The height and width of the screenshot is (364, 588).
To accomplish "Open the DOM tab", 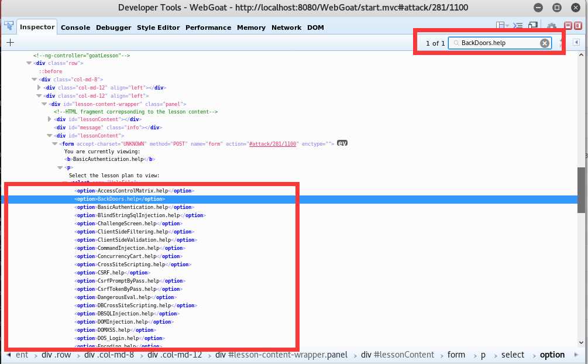I will (x=315, y=28).
